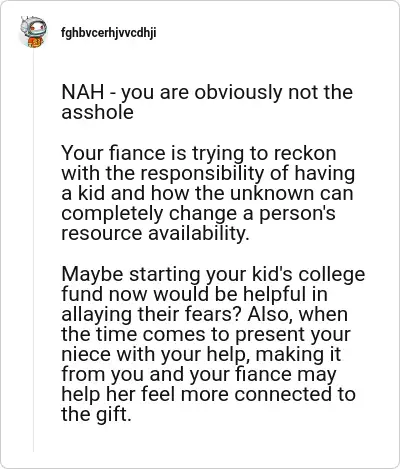Click the line "a kid and how the unknown can"
Viewport: 400px width, 469px height.
(207, 193)
